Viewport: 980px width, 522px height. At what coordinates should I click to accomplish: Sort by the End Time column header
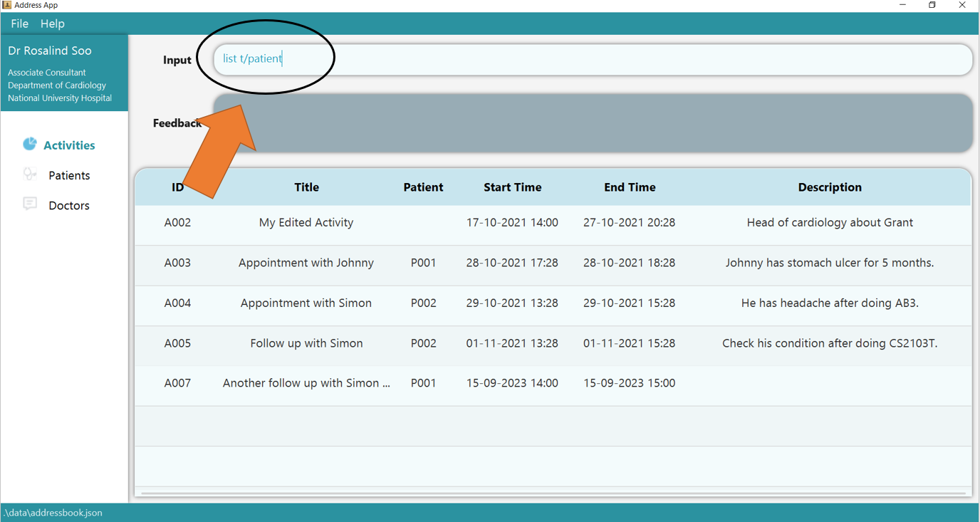coord(630,187)
